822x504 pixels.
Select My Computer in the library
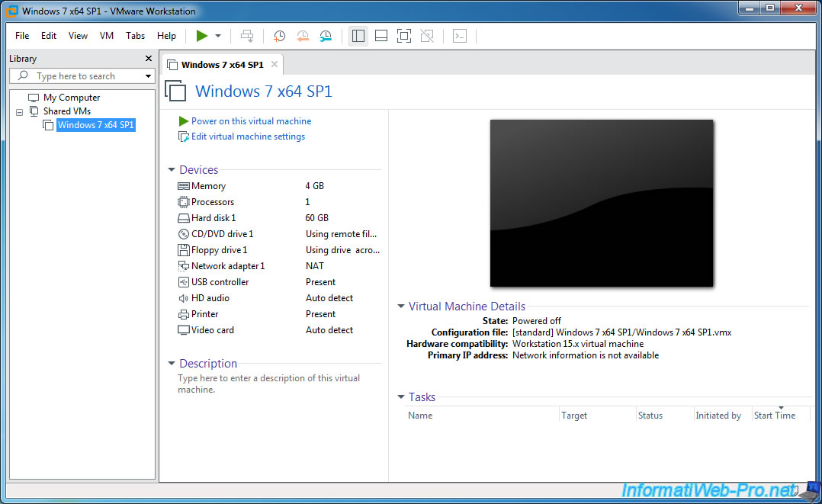[x=72, y=98]
